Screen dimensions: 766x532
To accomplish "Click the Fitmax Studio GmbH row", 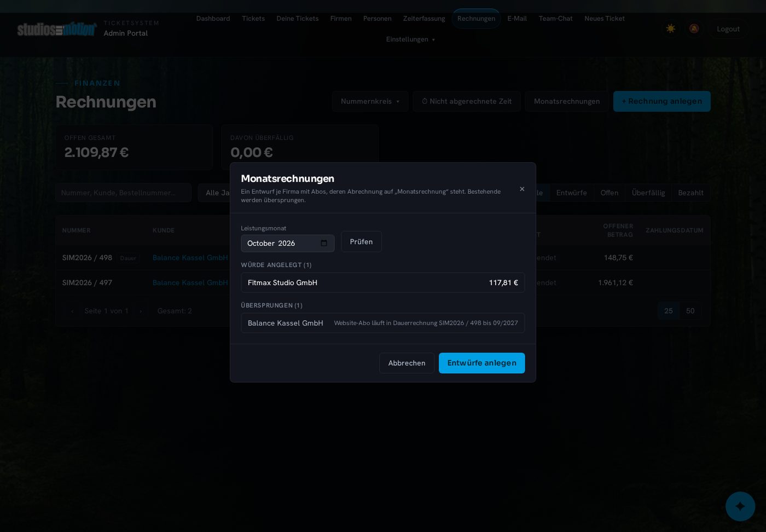I will (x=383, y=282).
